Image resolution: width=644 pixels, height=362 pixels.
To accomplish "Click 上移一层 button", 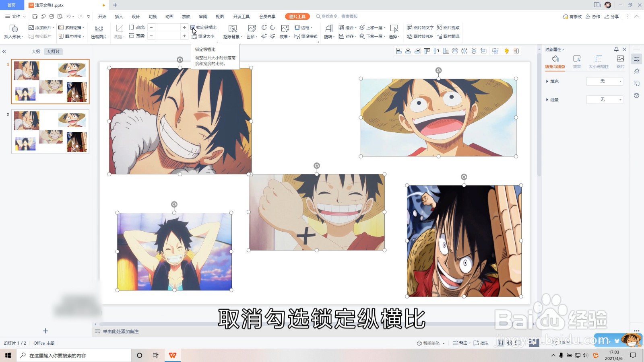I will pyautogui.click(x=372, y=27).
